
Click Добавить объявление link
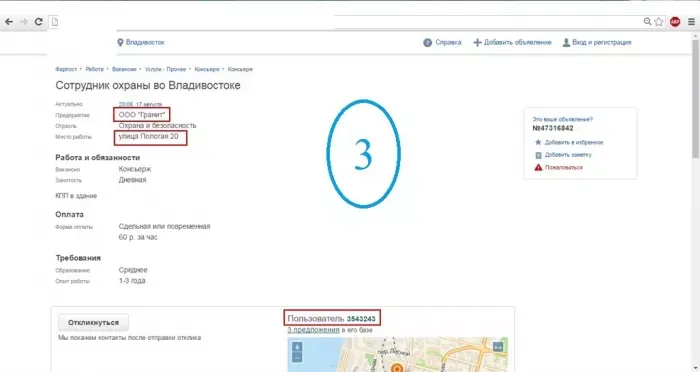[x=517, y=42]
